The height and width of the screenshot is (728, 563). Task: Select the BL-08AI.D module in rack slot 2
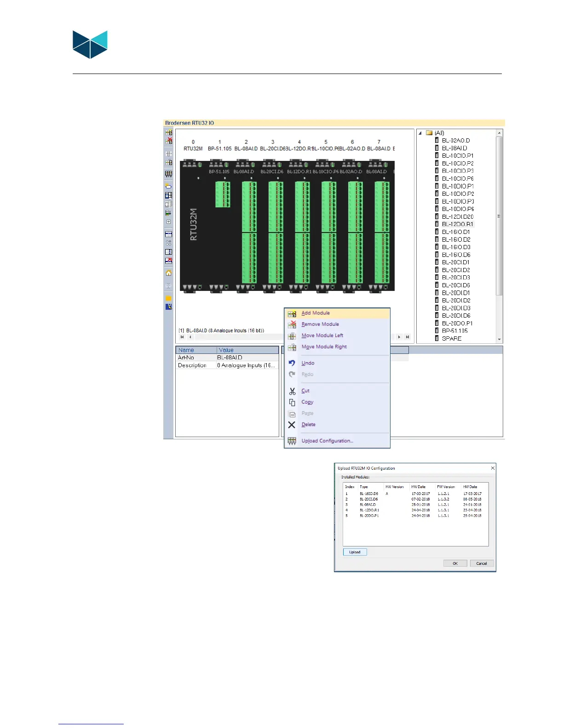point(246,225)
